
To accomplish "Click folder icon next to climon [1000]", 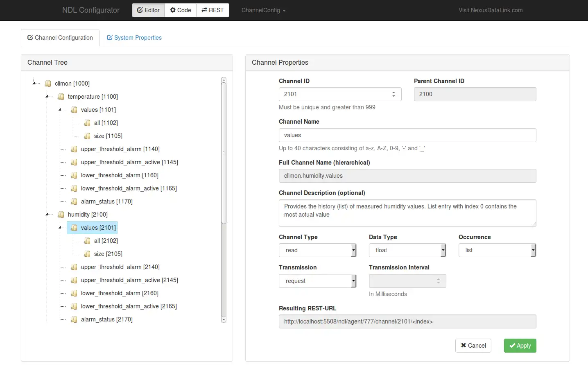I will pos(48,84).
